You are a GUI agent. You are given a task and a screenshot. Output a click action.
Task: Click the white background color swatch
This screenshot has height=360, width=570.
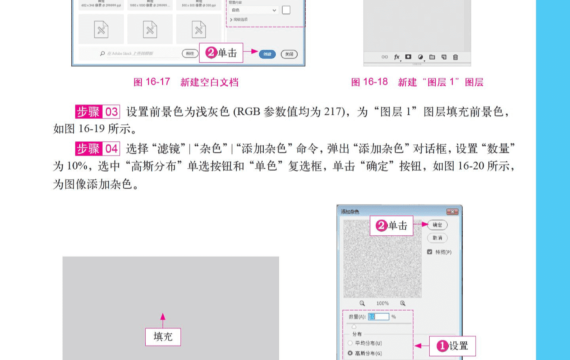286,10
